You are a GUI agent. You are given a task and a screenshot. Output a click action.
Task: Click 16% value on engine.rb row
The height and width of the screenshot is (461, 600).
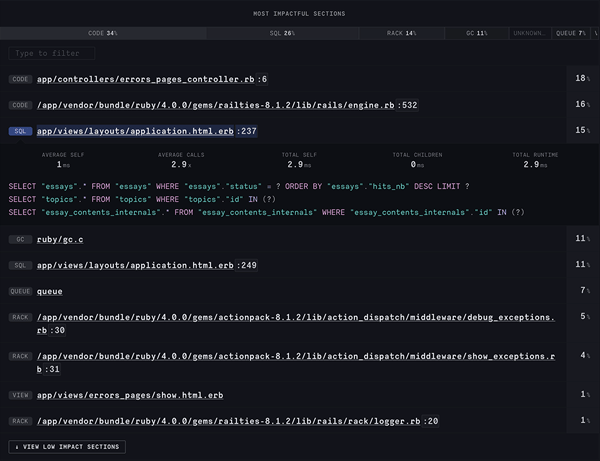pyautogui.click(x=582, y=104)
